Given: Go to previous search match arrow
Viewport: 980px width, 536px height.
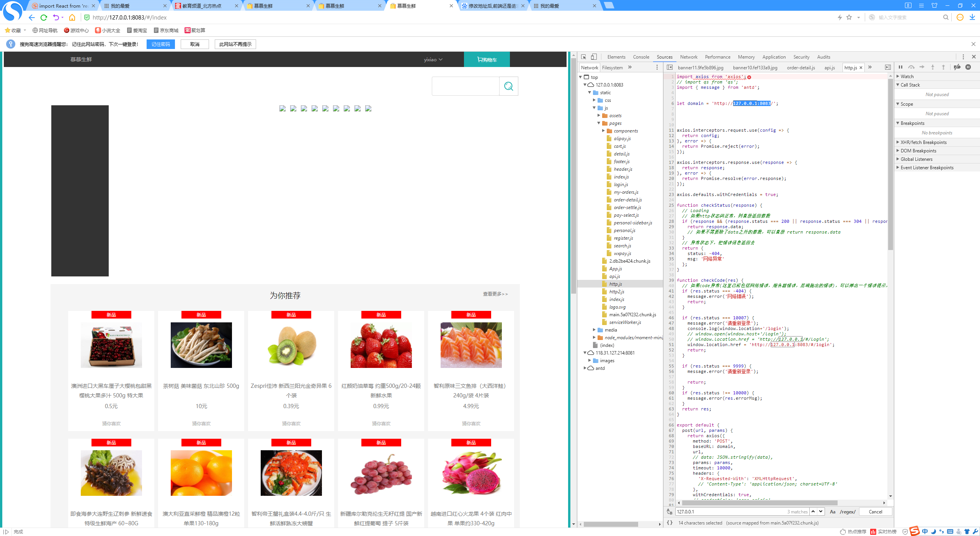Looking at the screenshot, I should pyautogui.click(x=813, y=511).
